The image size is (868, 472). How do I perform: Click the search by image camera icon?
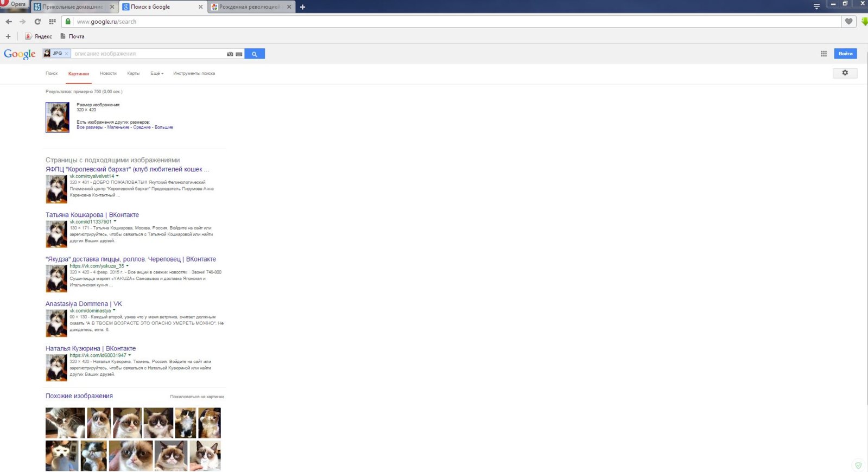pos(230,54)
